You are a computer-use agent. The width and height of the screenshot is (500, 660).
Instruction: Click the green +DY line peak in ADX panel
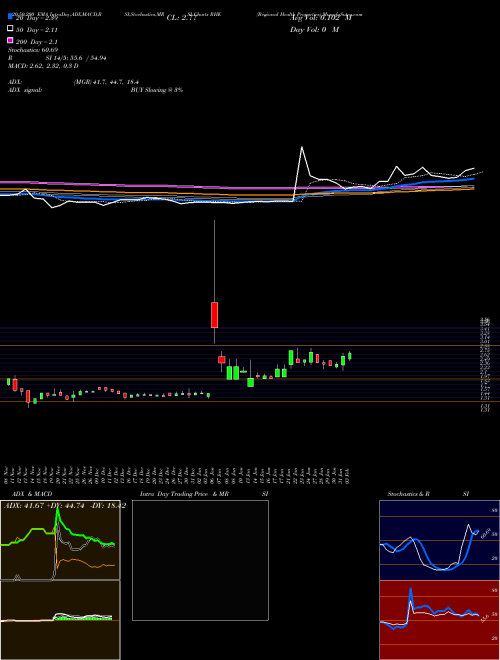[56, 511]
